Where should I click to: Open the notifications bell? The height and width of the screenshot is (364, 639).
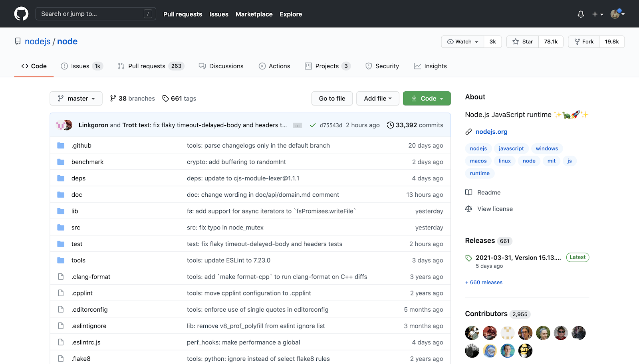click(580, 14)
